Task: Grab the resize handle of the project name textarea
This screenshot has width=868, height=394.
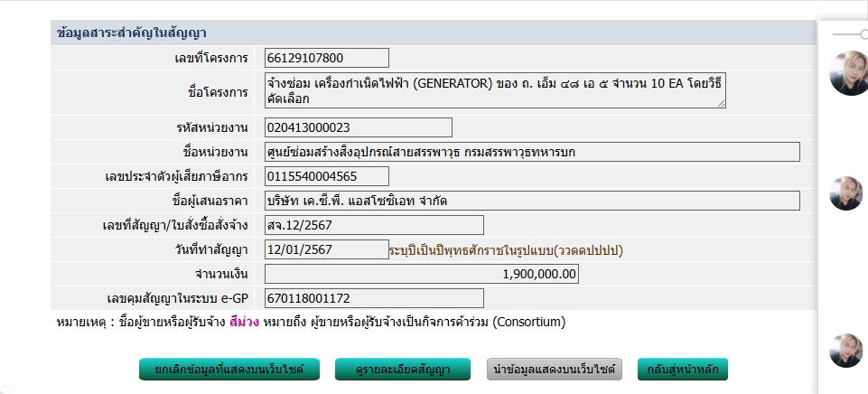Action: tap(722, 104)
